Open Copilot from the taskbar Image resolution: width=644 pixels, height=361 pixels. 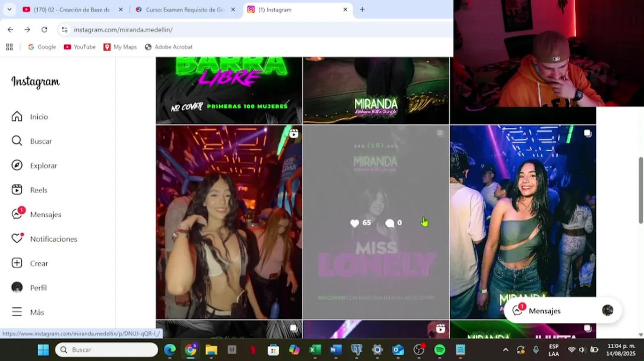(294, 349)
